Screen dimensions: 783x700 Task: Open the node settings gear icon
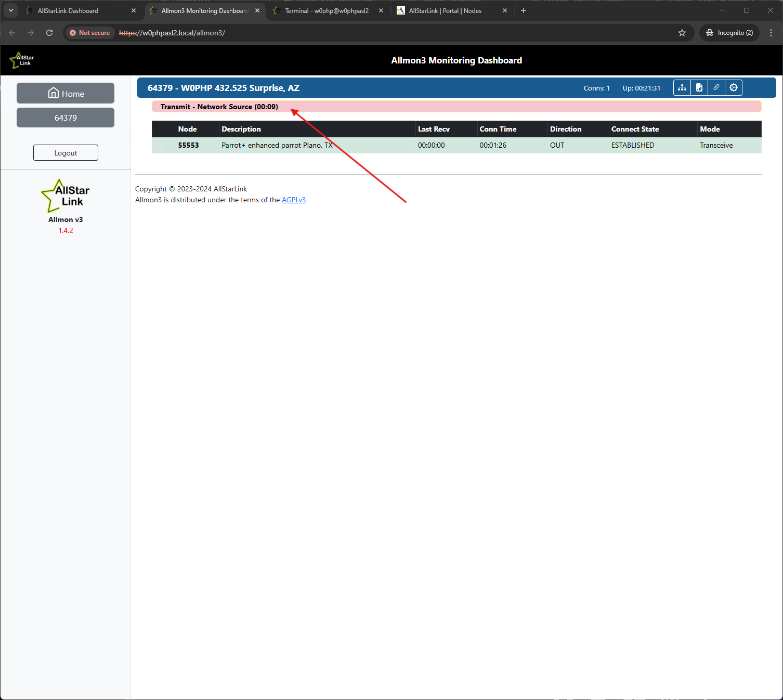734,88
